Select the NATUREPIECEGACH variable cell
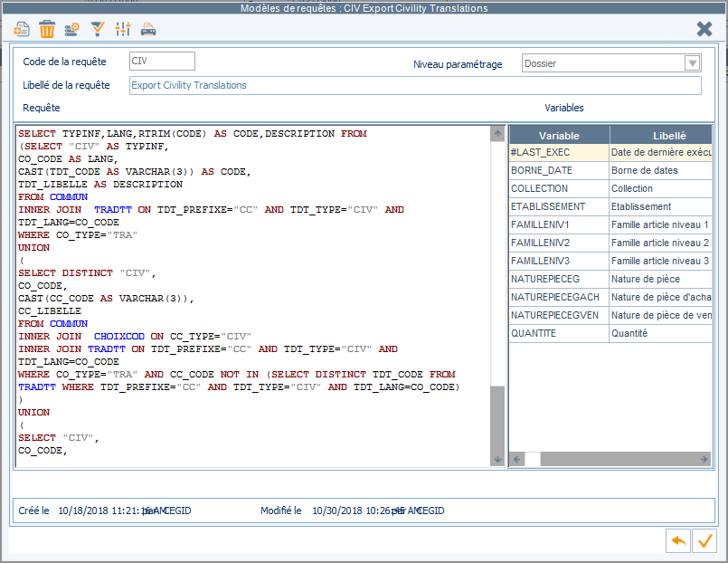 tap(559, 297)
